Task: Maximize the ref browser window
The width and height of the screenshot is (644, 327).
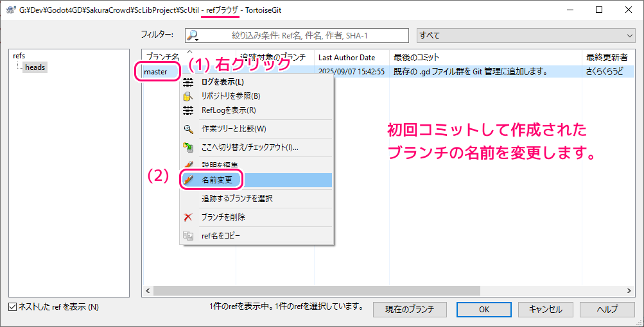Action: (599, 10)
